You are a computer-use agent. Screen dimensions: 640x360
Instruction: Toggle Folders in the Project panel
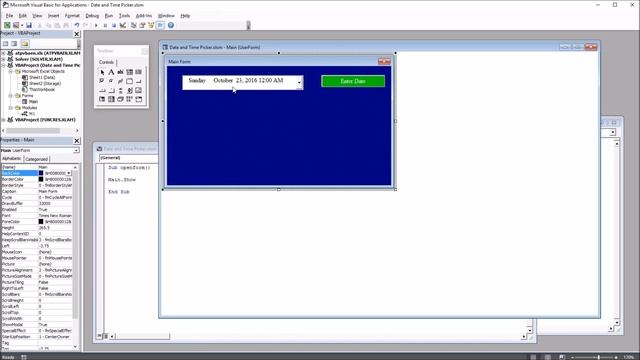(x=25, y=44)
